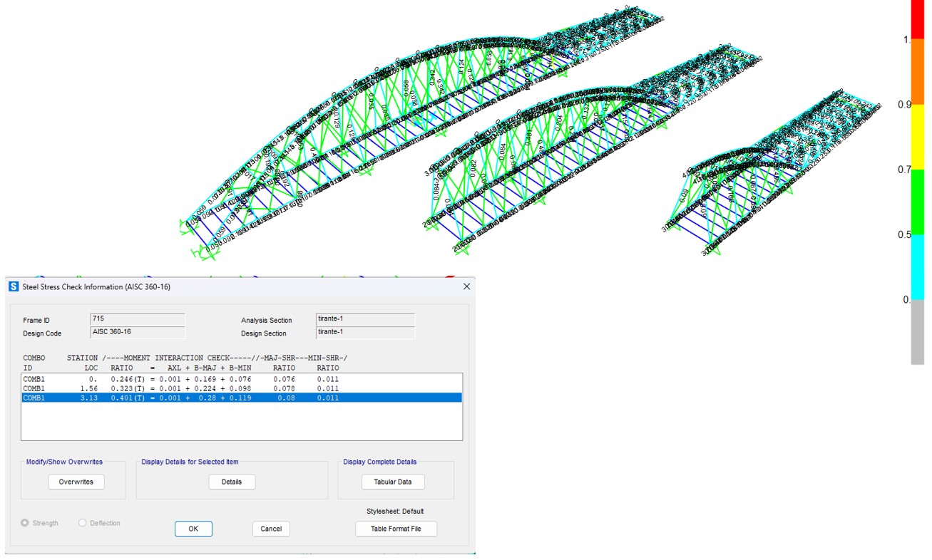Viewport: 932px width, 560px height.
Task: Click the Frame ID field showing 715
Action: (137, 319)
